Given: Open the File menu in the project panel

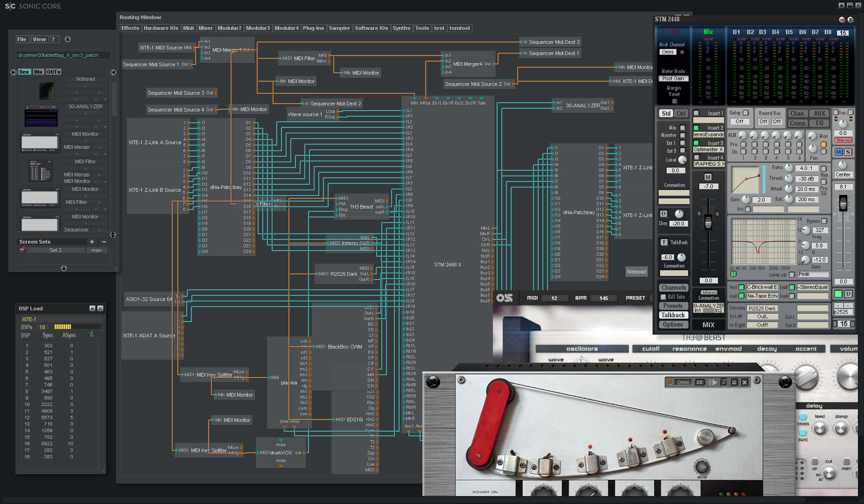Looking at the screenshot, I should point(22,39).
